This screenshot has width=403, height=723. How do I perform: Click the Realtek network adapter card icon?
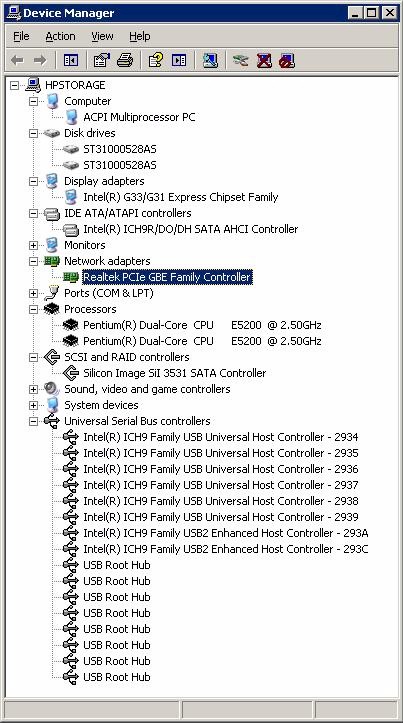(x=71, y=277)
